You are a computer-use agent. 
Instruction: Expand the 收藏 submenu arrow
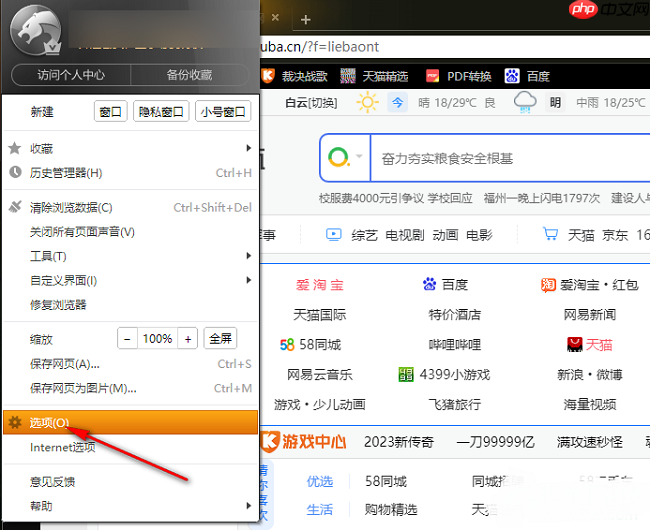pos(249,148)
